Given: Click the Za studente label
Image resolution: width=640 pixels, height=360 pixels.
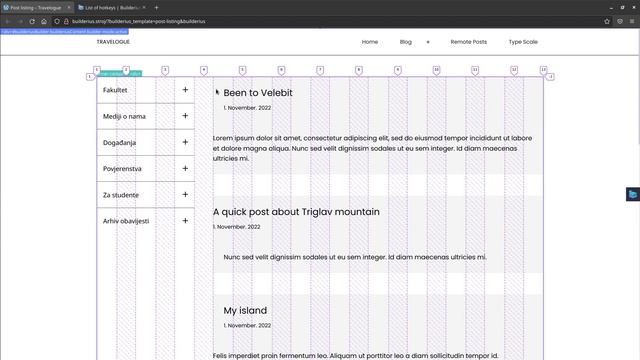Looking at the screenshot, I should pos(121,195).
